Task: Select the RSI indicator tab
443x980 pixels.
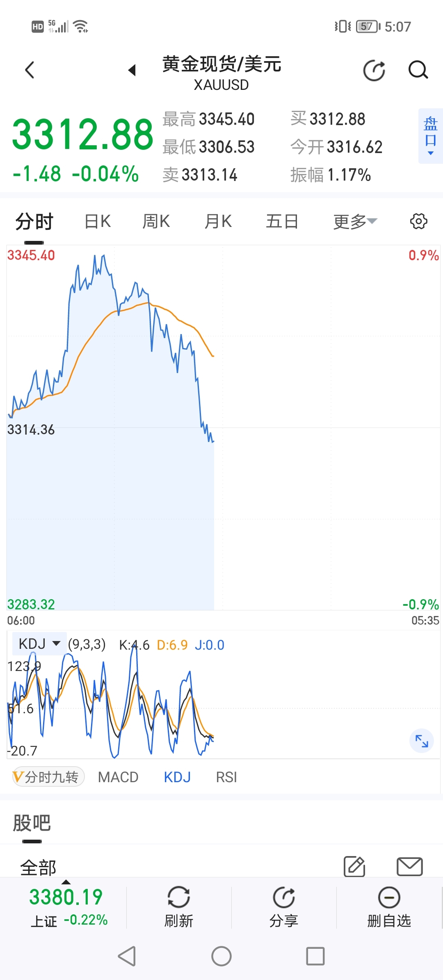Action: [226, 777]
